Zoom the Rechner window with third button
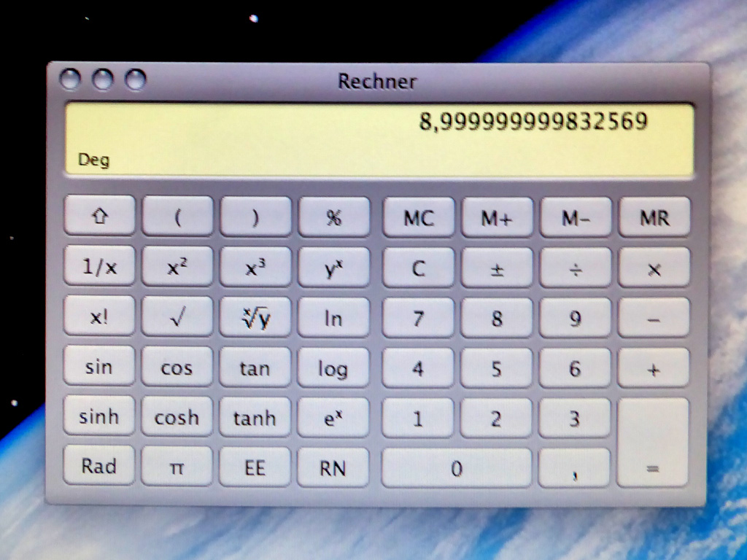747x560 pixels. click(x=135, y=79)
